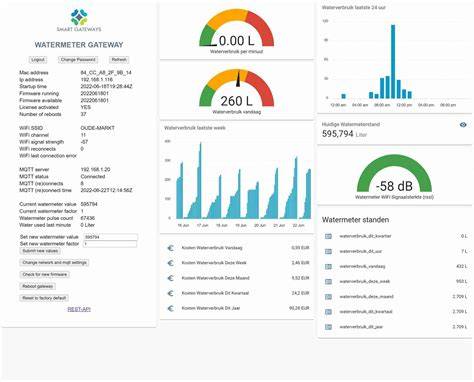Click the euro icon for Kosten Waterverbruik Dit Kwartaal

(171, 293)
